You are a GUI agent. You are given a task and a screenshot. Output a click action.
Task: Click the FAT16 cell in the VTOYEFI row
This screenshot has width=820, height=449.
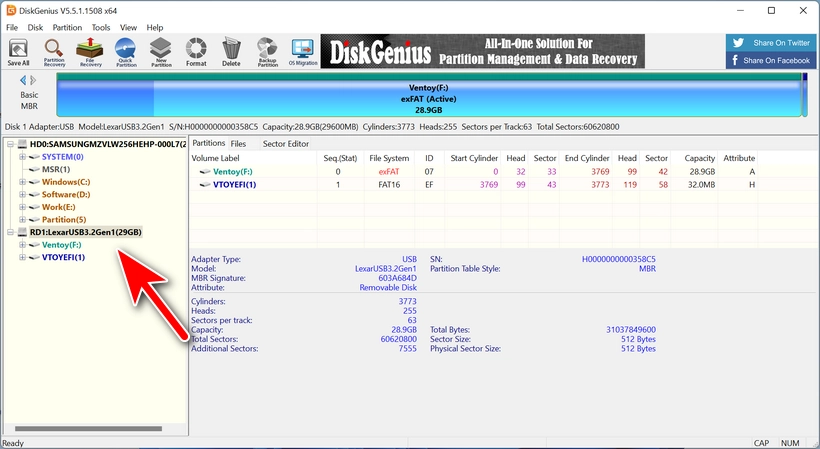[x=389, y=185]
